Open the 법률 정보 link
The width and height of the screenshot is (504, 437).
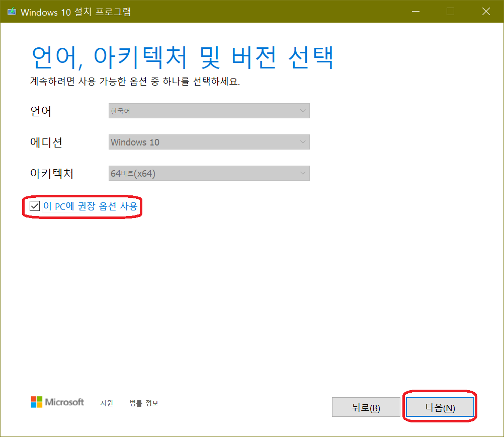tap(144, 403)
